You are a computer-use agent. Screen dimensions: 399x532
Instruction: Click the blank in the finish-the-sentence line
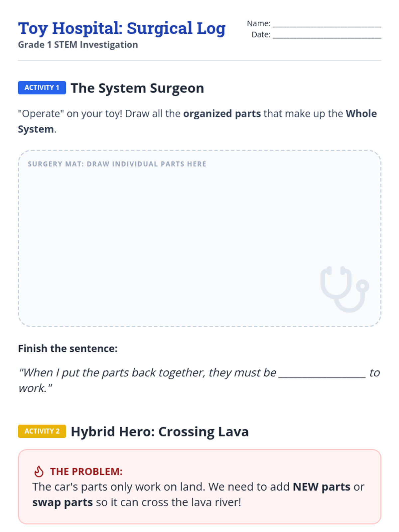322,373
